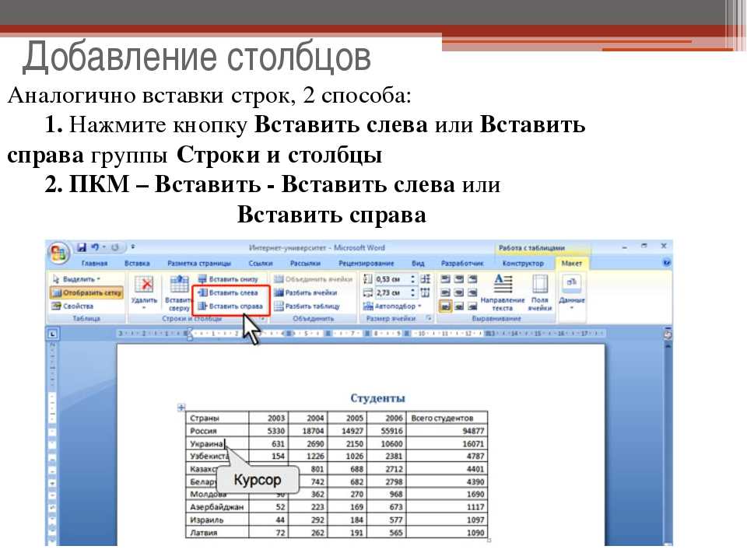Click the Undo icon in quick access toolbar
747x560 pixels.
tap(95, 247)
